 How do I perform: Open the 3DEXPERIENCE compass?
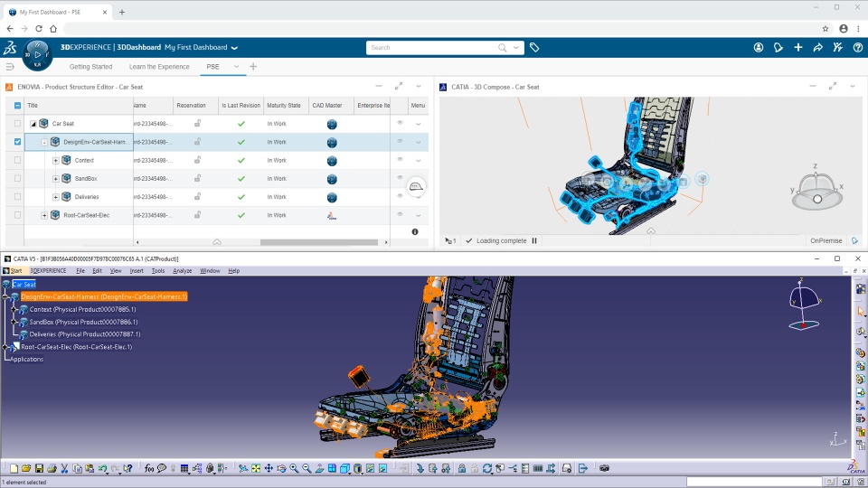[x=37, y=55]
